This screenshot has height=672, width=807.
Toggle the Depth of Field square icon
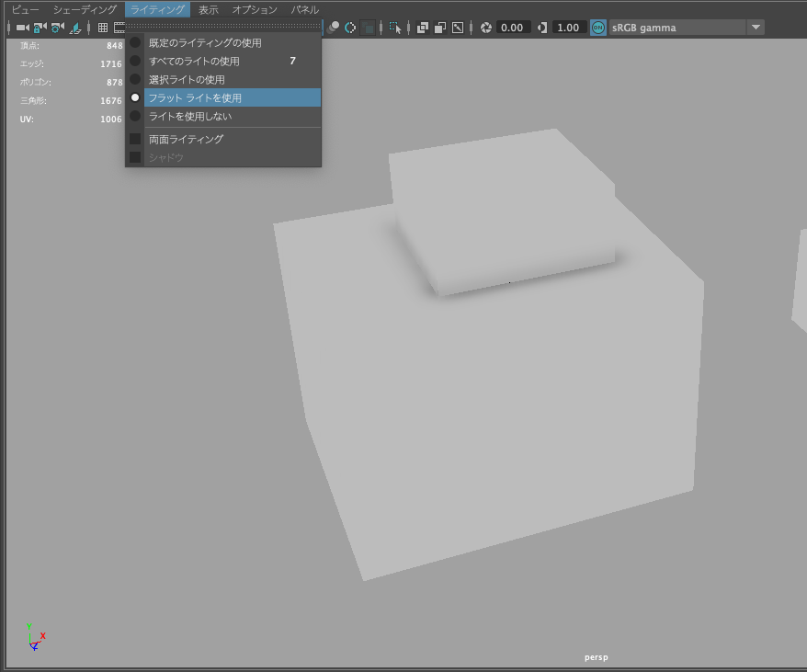(x=368, y=28)
